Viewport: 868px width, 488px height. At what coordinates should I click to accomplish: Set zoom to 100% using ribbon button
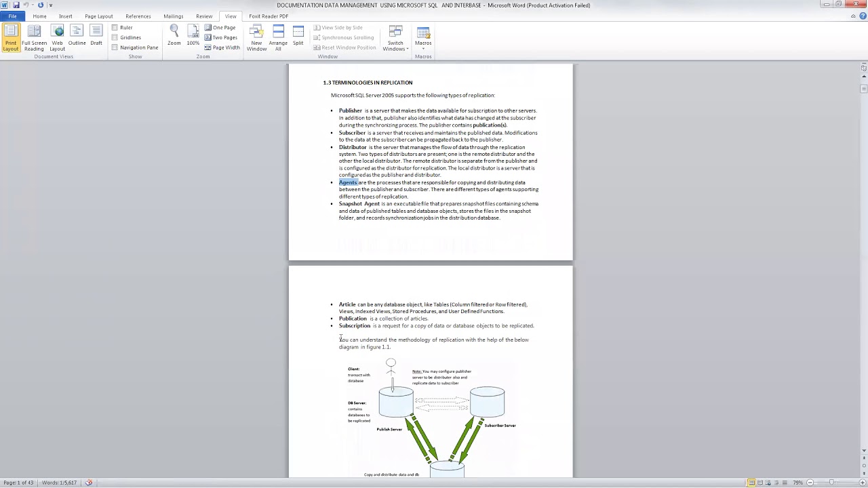193,36
